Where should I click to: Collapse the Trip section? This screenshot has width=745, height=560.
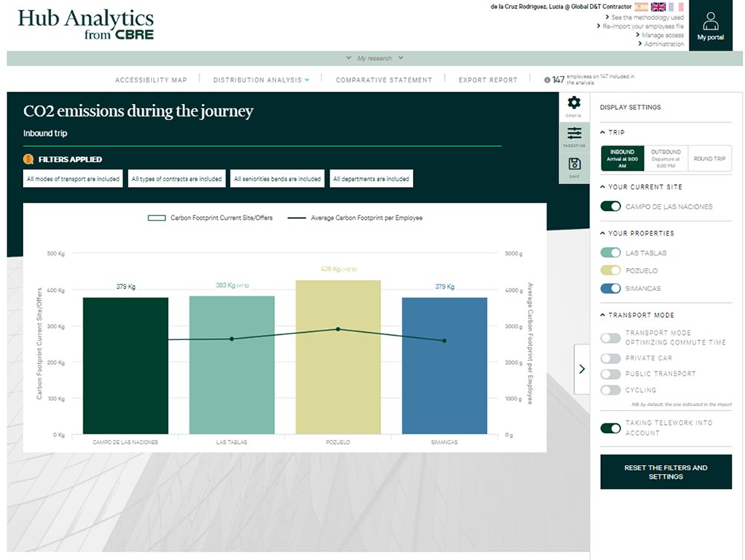[602, 132]
